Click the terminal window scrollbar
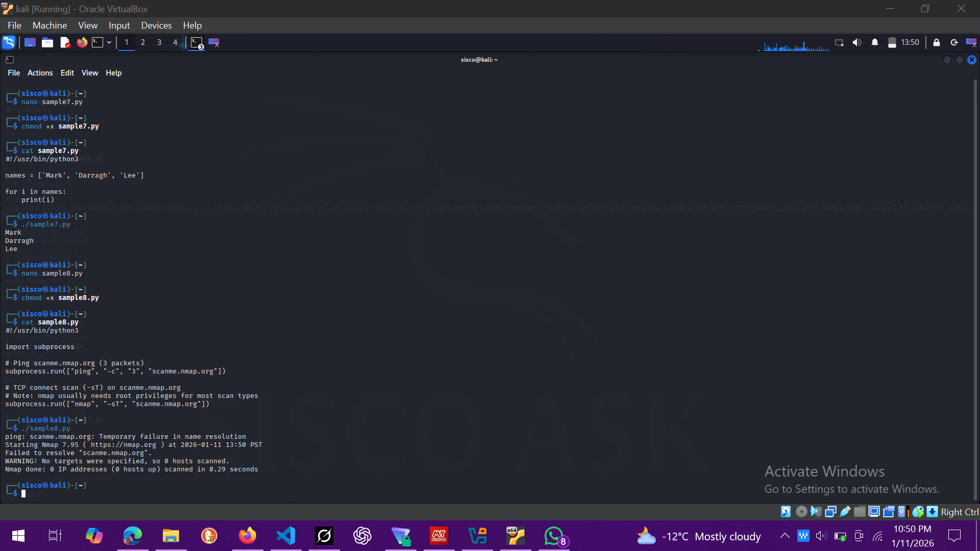The width and height of the screenshot is (980, 551). [975, 290]
